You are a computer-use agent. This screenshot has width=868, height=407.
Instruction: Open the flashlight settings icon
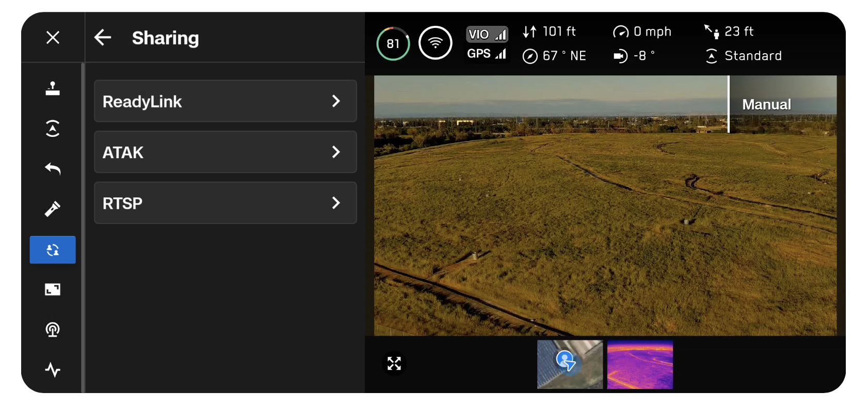(x=53, y=209)
